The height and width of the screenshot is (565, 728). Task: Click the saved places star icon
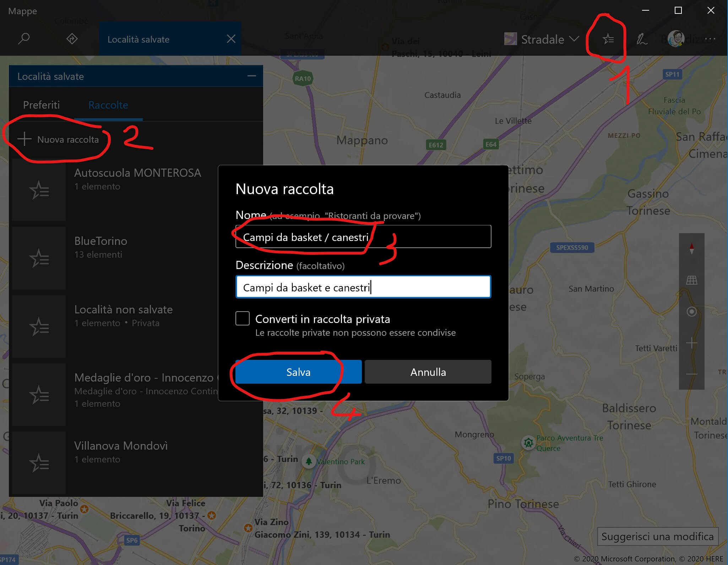pos(608,39)
